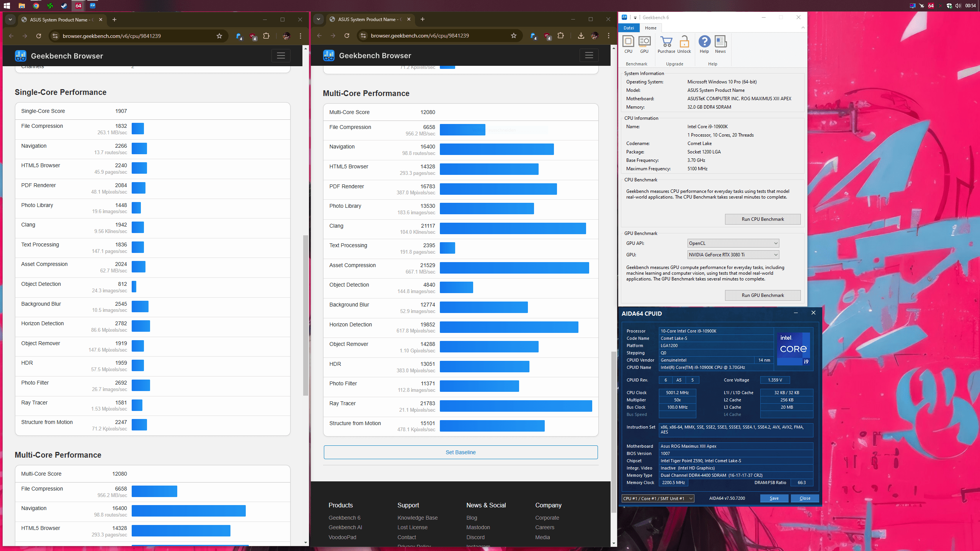Viewport: 980px width, 551px height.
Task: Collapse the Geekbench ribbon with chevron
Action: (x=803, y=28)
